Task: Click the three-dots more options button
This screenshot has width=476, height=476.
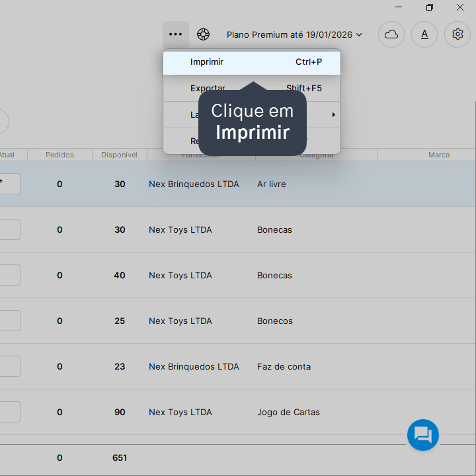Action: (175, 34)
